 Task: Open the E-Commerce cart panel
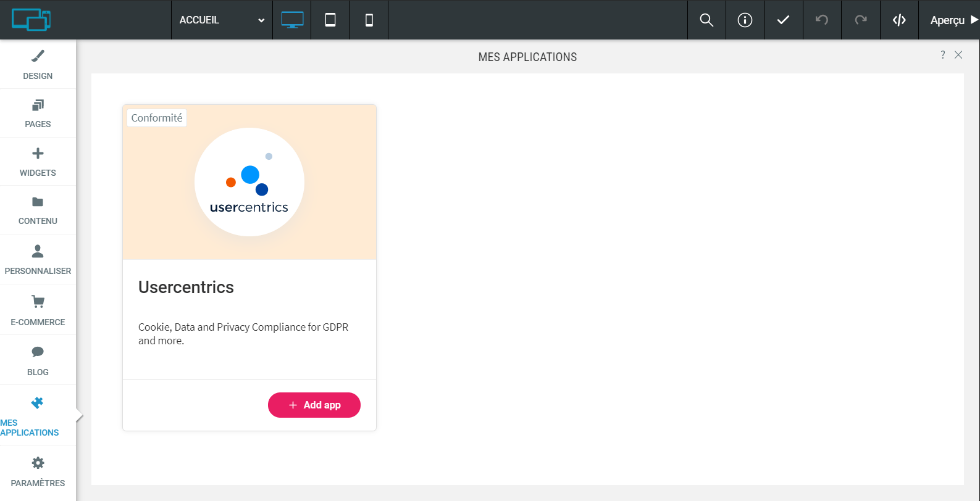click(38, 310)
